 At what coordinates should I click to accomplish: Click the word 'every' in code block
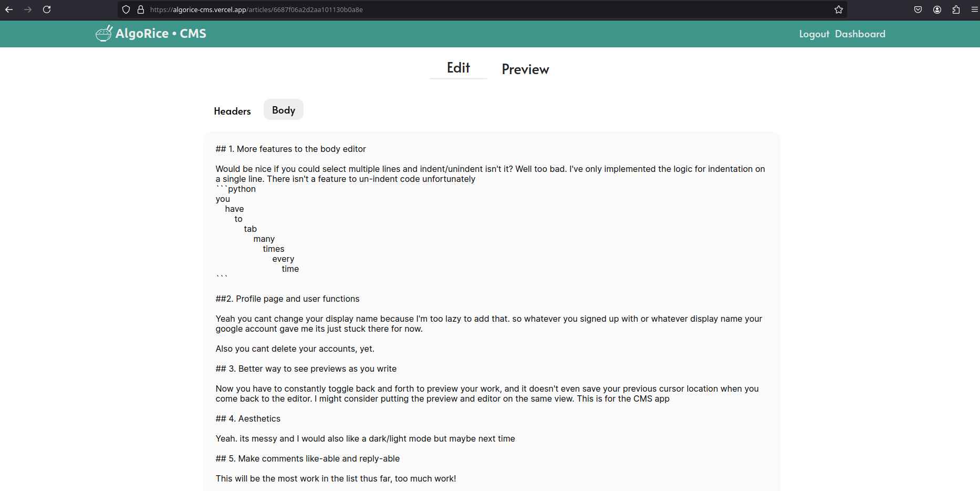(x=283, y=259)
